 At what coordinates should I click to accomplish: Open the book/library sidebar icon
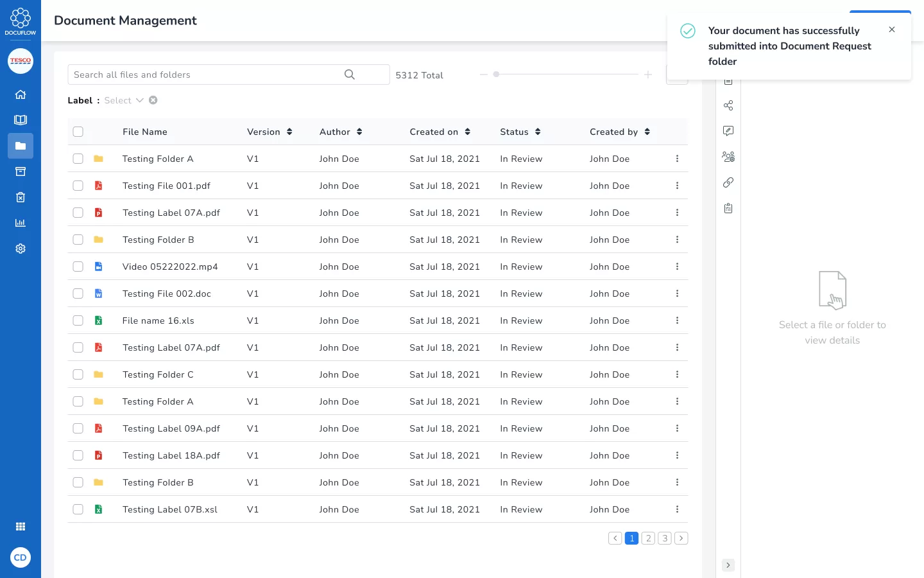21,120
